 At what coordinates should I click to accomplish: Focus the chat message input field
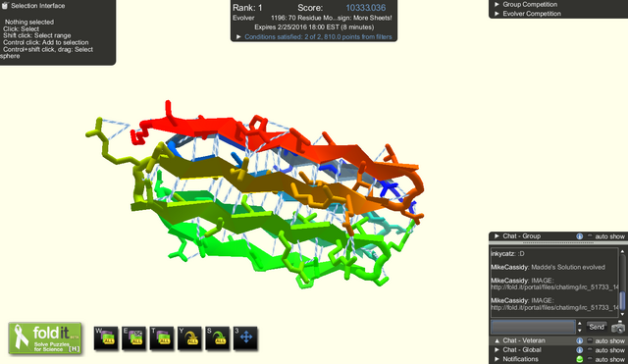click(534, 327)
